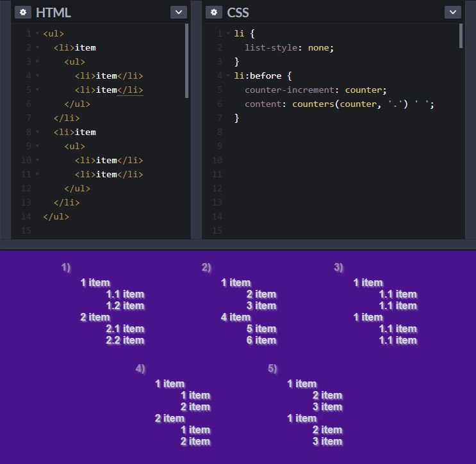476x464 pixels.
Task: Click the HTML panel title
Action: coord(53,12)
